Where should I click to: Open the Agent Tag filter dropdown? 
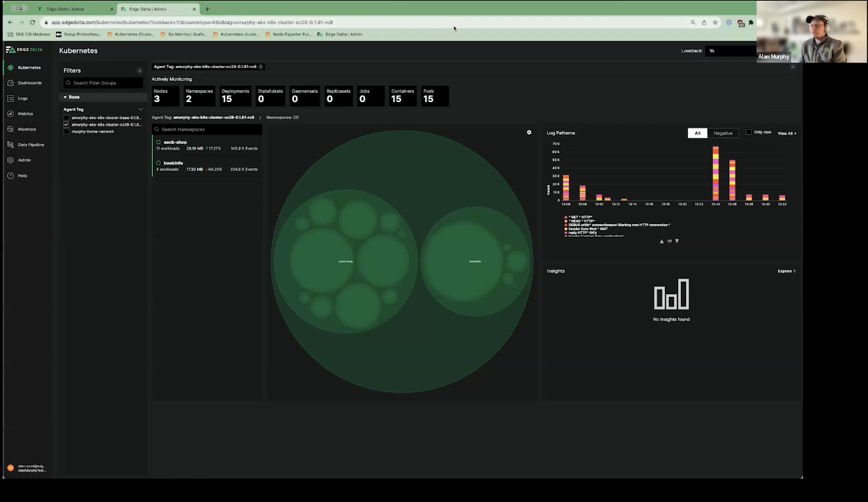(x=140, y=109)
